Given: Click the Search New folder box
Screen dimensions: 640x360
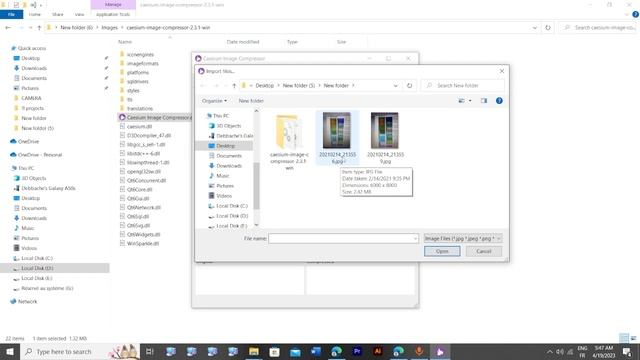Looking at the screenshot, I should [x=463, y=86].
